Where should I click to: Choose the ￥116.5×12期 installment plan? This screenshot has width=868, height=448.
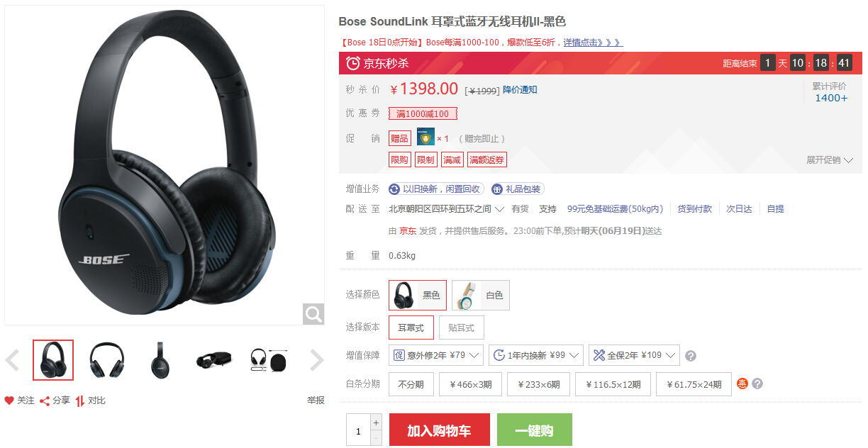pyautogui.click(x=613, y=384)
